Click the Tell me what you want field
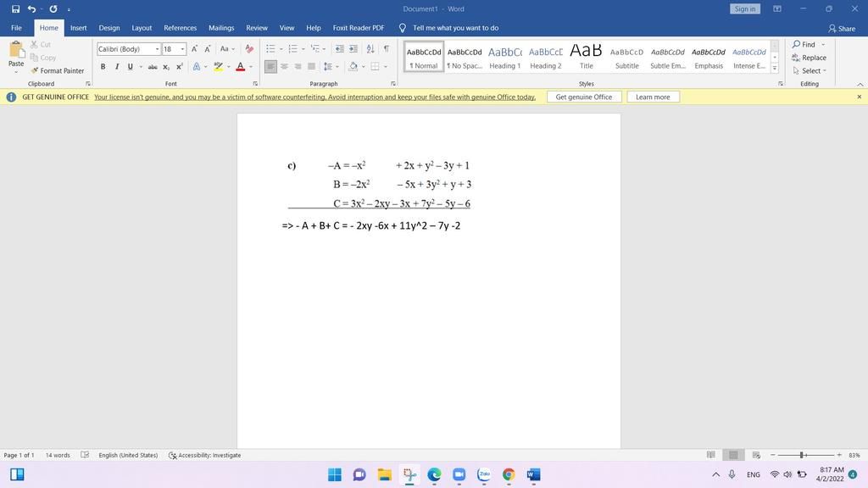 coord(455,28)
